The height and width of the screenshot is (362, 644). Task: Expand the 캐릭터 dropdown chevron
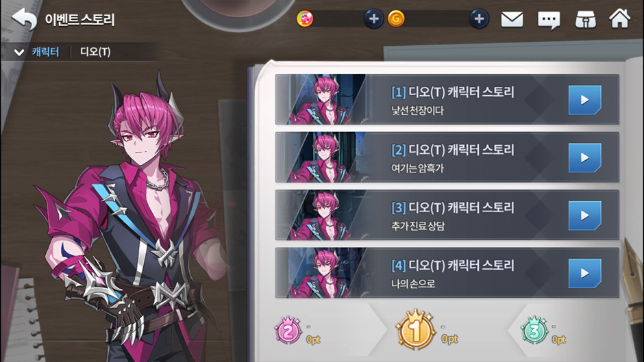click(x=19, y=52)
